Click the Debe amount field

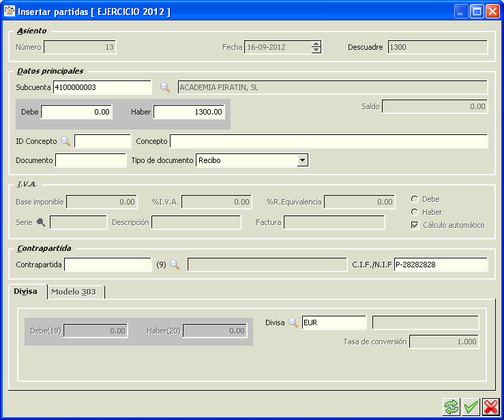76,112
